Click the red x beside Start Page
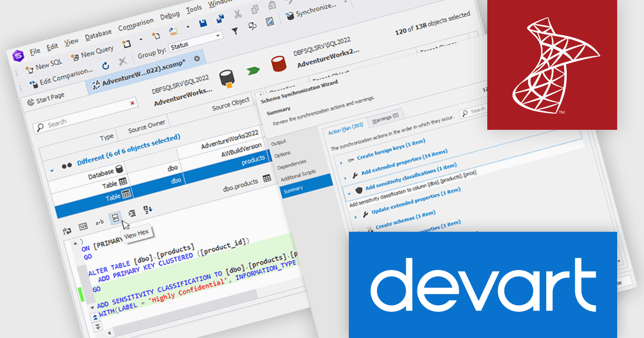This screenshot has width=644, height=338. coord(132,102)
